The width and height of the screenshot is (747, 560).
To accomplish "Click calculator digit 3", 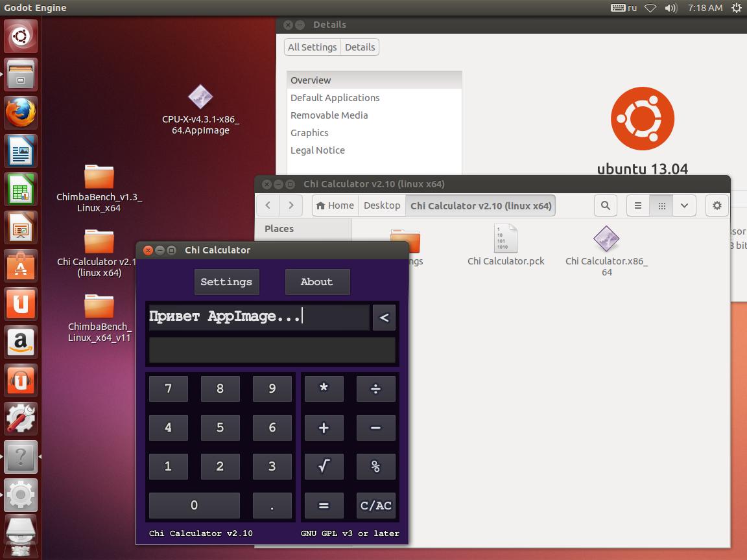I will (x=272, y=466).
